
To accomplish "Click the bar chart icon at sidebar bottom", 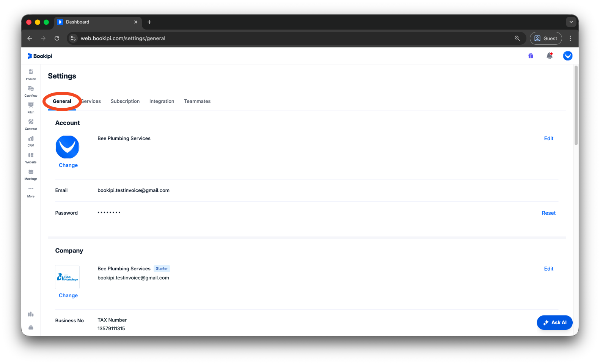I will 31,314.
